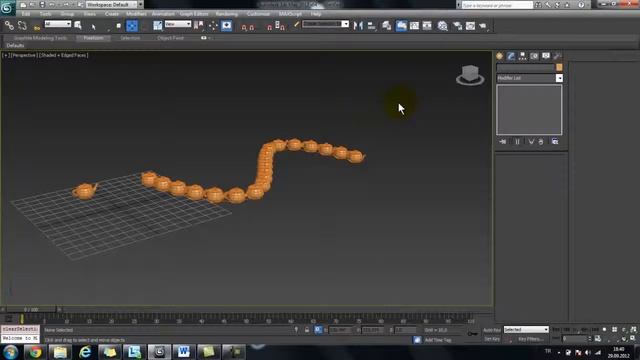Image resolution: width=640 pixels, height=360 pixels.
Task: Toggle the Angle Snap button
Action: pos(252,27)
